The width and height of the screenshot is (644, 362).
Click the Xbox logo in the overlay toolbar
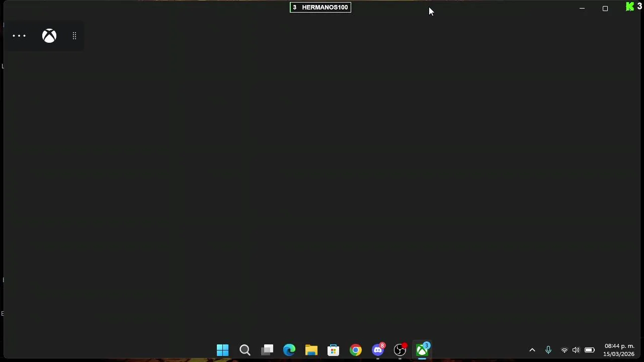(49, 36)
